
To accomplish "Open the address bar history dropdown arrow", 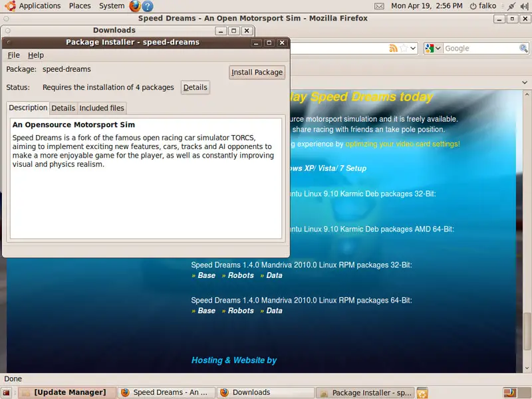I will point(413,48).
